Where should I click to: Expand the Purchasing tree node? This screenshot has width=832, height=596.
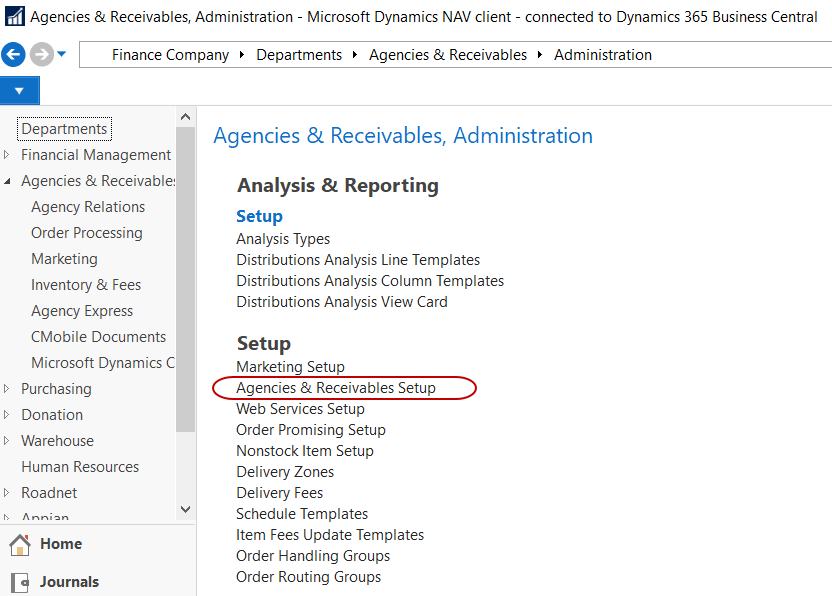8,389
